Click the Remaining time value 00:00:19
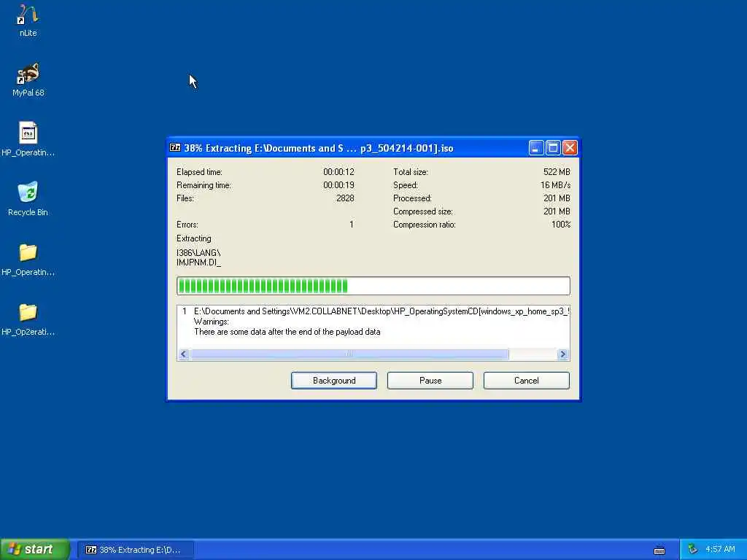747x560 pixels. (338, 185)
